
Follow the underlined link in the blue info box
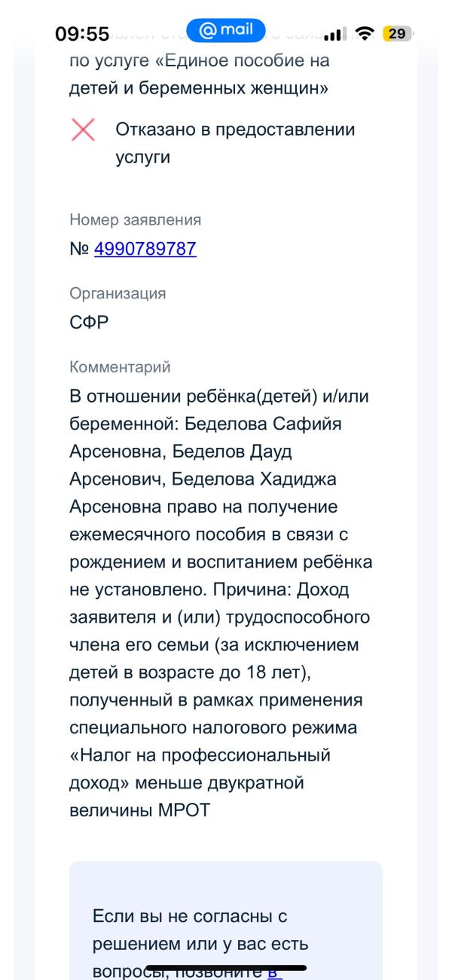pos(274,972)
